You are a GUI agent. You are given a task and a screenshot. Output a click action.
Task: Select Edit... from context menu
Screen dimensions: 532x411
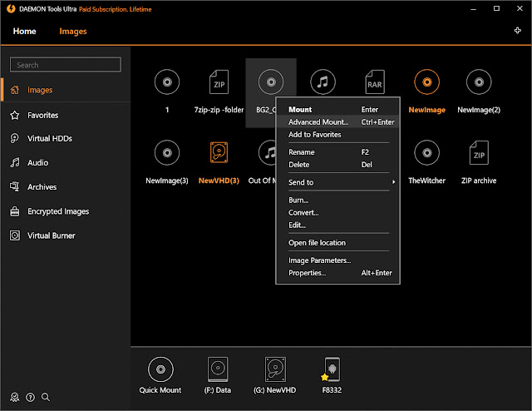pyautogui.click(x=337, y=225)
